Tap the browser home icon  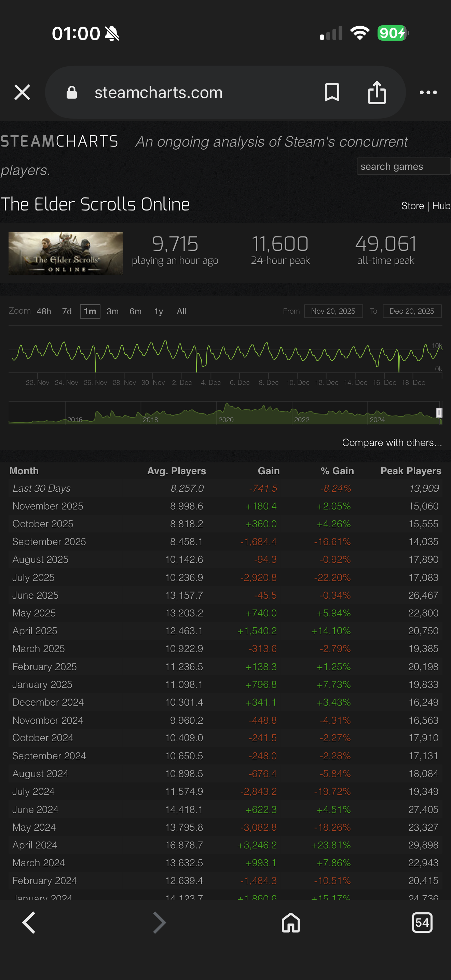[291, 923]
